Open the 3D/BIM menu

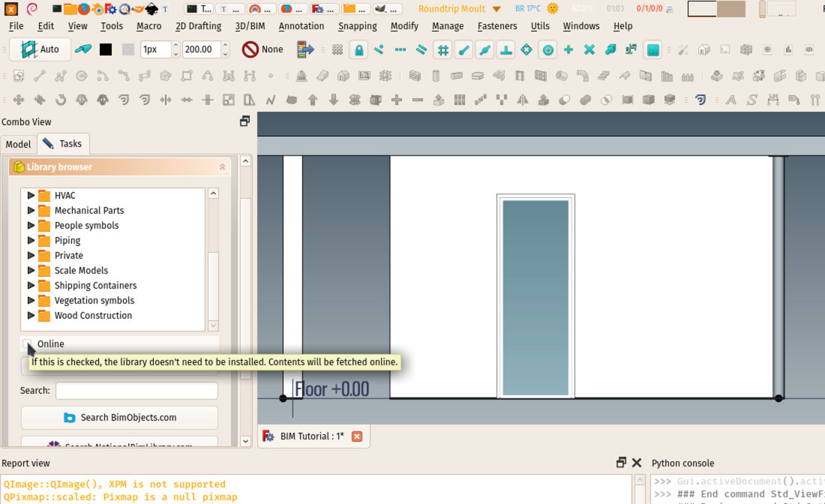click(250, 26)
